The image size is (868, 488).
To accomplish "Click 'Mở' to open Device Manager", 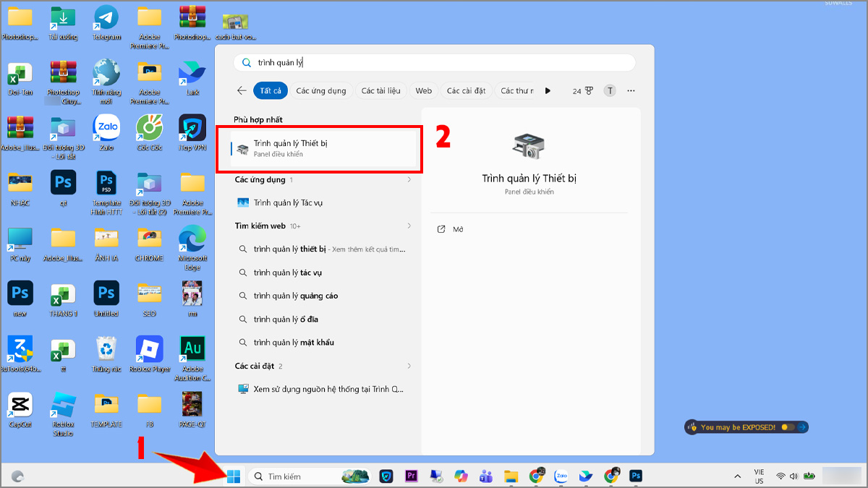I will point(457,229).
